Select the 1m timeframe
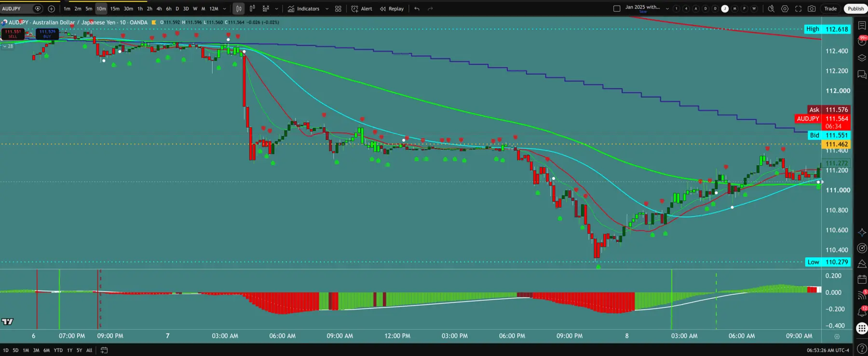Viewport: 868px width, 356px height. coord(67,9)
